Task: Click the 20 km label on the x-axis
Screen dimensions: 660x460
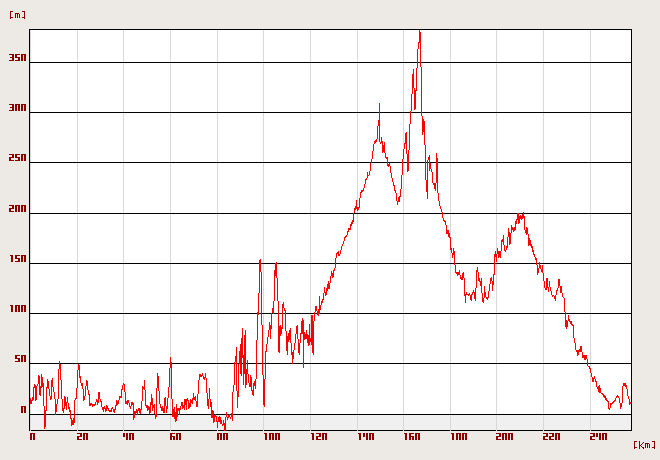Action: pos(82,437)
